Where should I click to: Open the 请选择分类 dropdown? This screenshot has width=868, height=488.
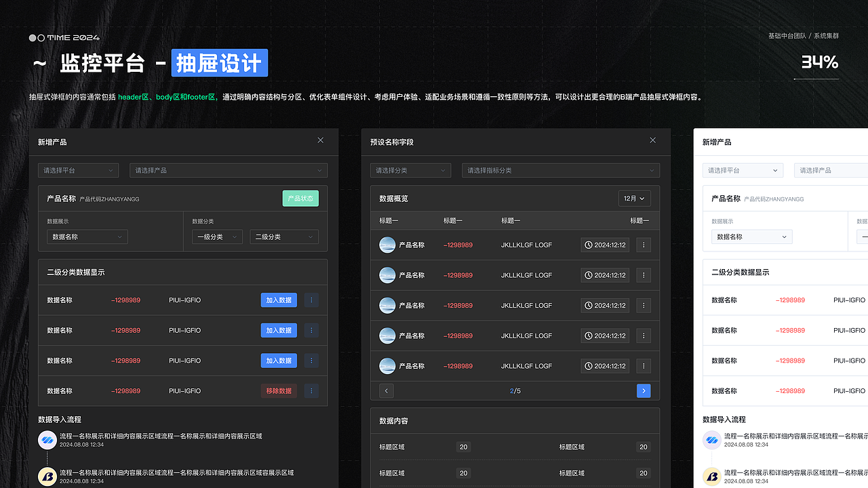[x=411, y=170]
